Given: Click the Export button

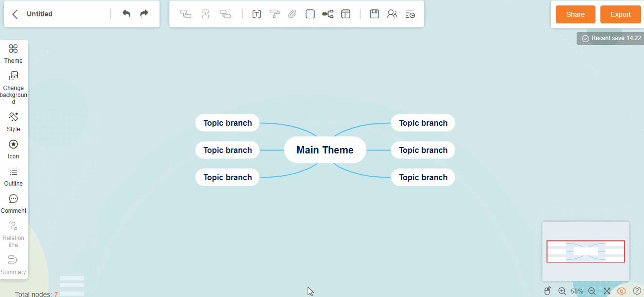Looking at the screenshot, I should click(620, 14).
